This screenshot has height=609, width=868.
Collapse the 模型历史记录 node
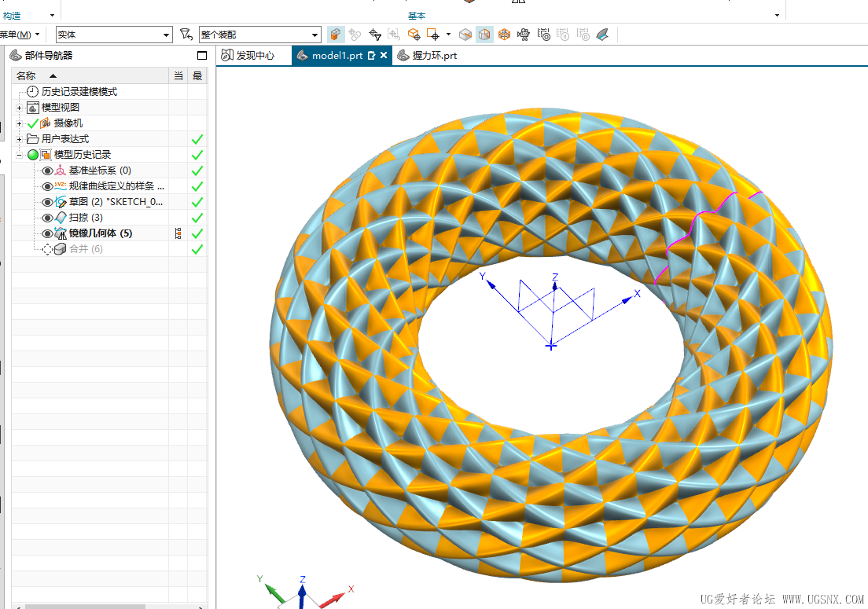[19, 155]
